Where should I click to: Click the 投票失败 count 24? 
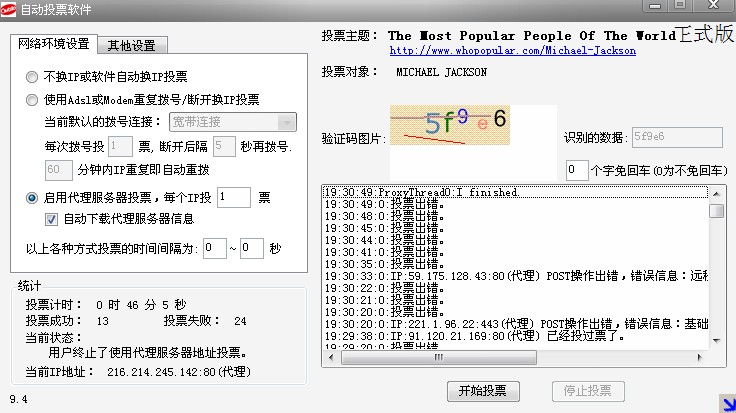point(240,321)
